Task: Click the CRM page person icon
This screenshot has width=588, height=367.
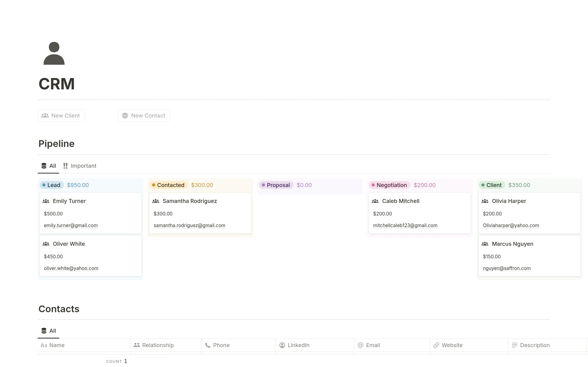Action: click(54, 53)
